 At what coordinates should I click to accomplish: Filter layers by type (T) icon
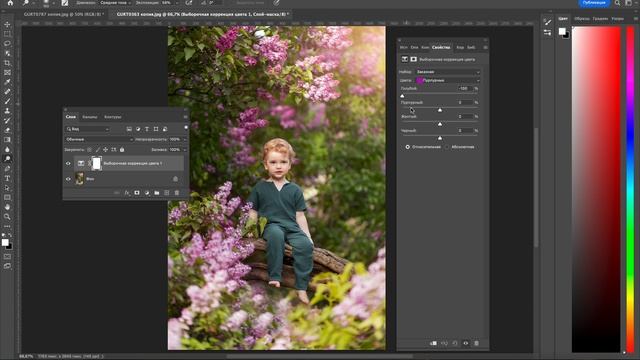pyautogui.click(x=147, y=129)
